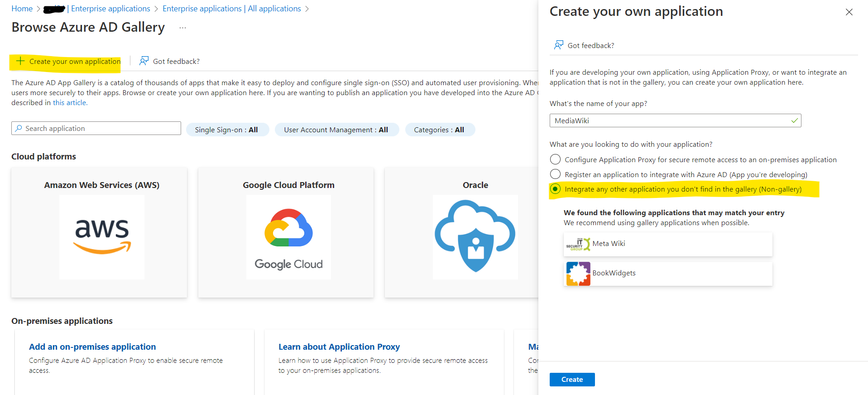Click the plus icon for Create your own application

point(20,61)
